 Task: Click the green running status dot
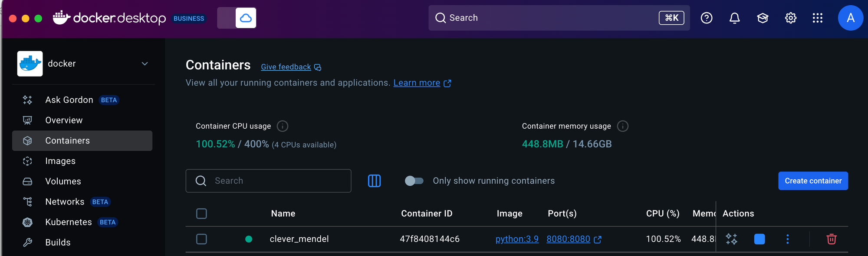click(249, 239)
